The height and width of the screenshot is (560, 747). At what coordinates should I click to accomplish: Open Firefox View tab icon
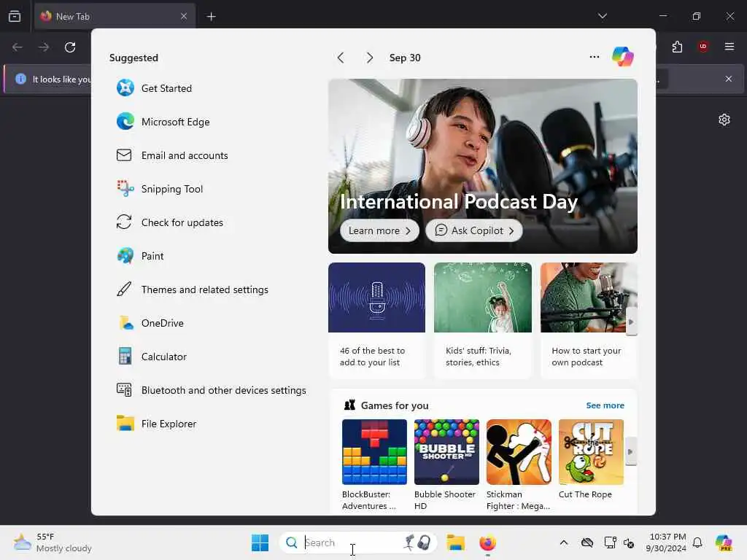click(x=15, y=16)
